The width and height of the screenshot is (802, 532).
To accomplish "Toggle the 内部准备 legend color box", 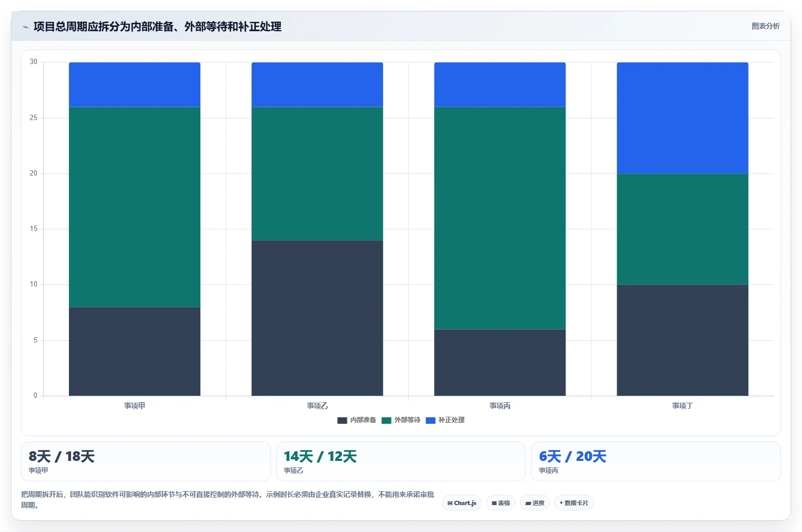I will coord(342,421).
